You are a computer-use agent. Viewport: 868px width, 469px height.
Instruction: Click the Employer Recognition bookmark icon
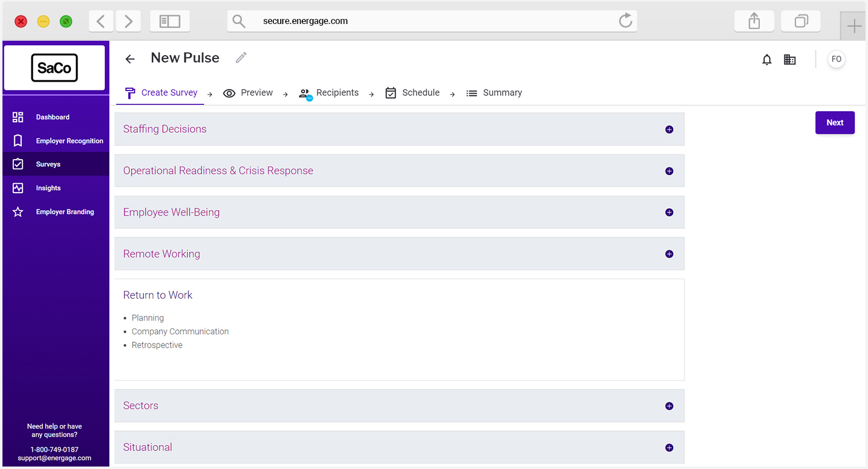pos(18,140)
